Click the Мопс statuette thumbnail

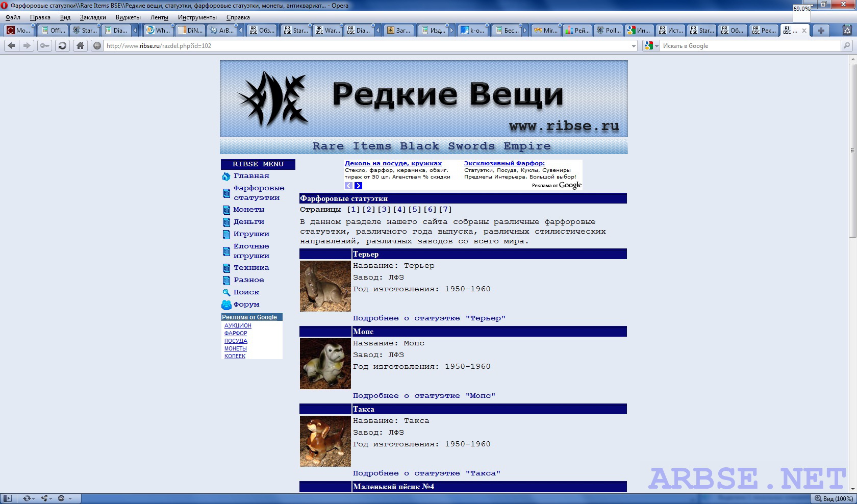pyautogui.click(x=325, y=364)
